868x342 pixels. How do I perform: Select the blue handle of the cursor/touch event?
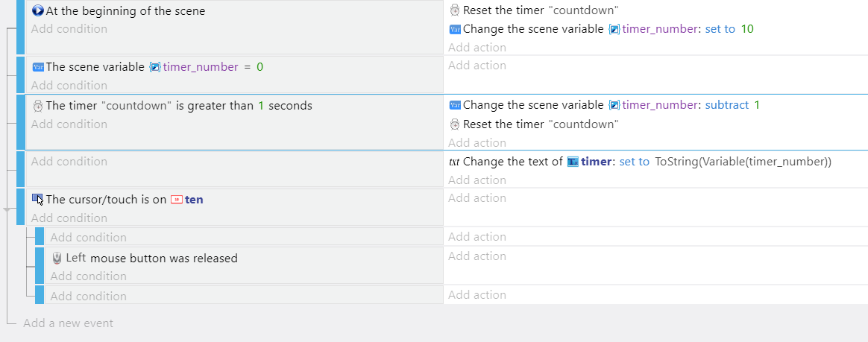[20, 206]
